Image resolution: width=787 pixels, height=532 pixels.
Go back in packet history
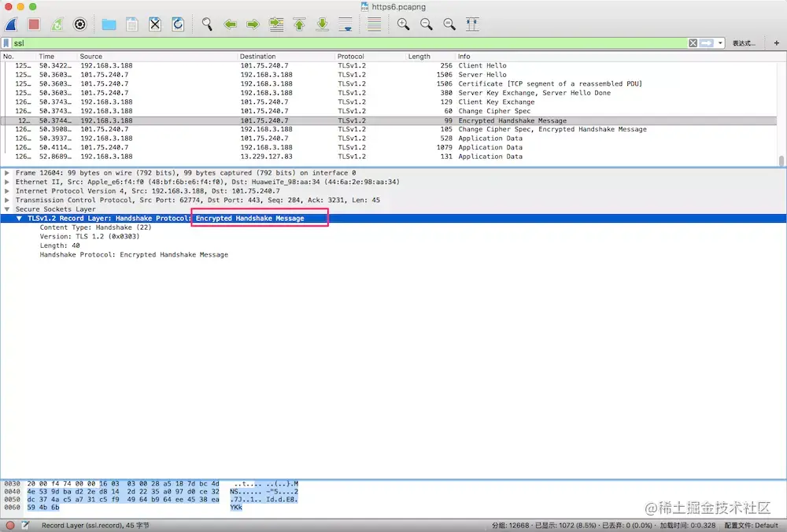(230, 24)
